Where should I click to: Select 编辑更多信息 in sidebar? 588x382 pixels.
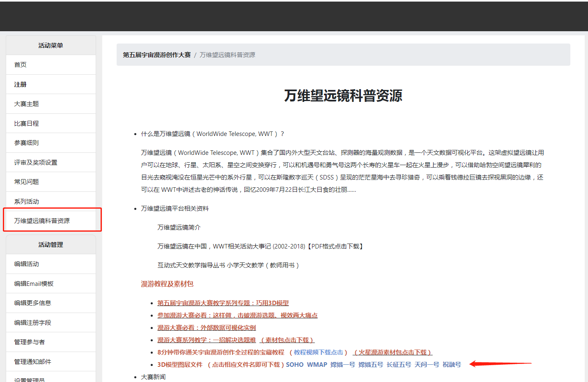51,303
